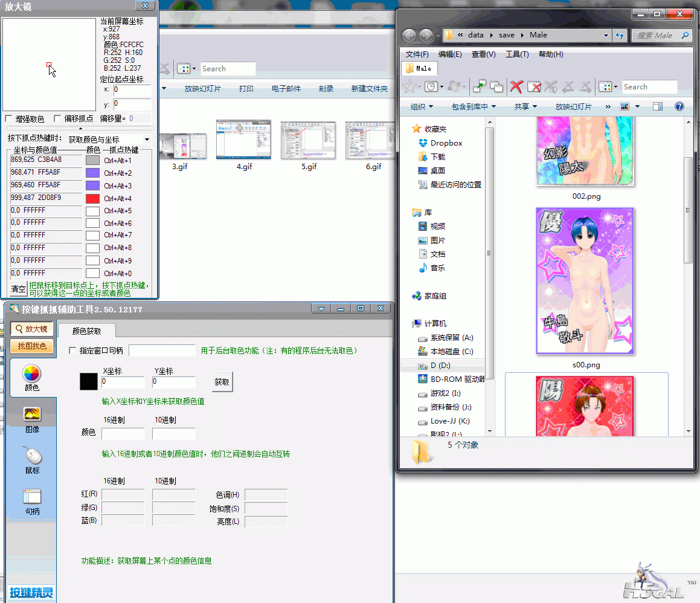The image size is (700, 603).
Task: Select the 869,625 C3B4A8 coordinate entry
Action: [x=45, y=160]
